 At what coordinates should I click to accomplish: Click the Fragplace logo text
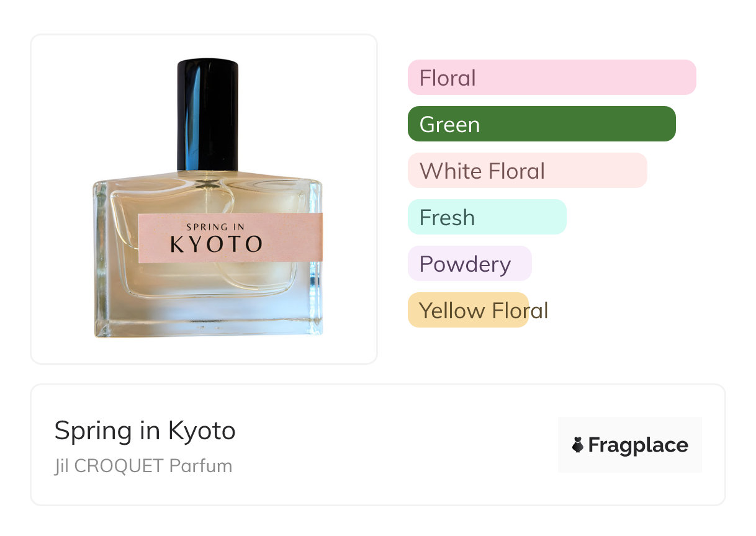point(638,445)
